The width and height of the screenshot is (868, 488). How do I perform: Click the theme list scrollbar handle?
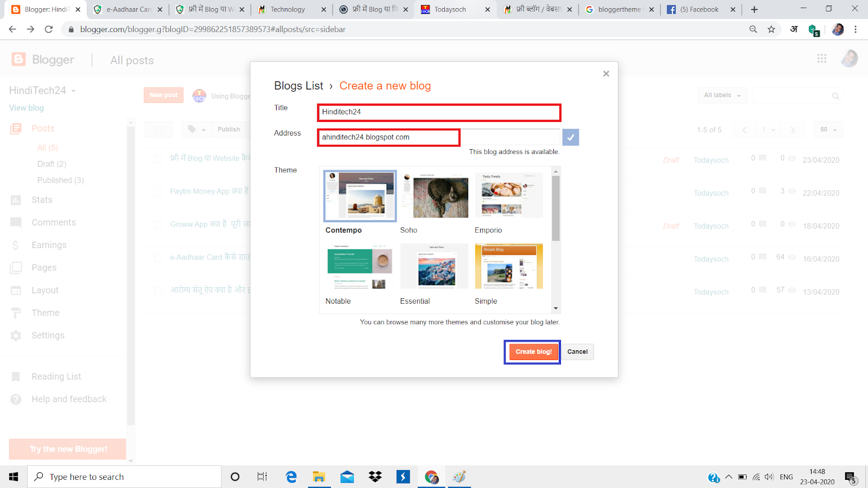(x=556, y=208)
